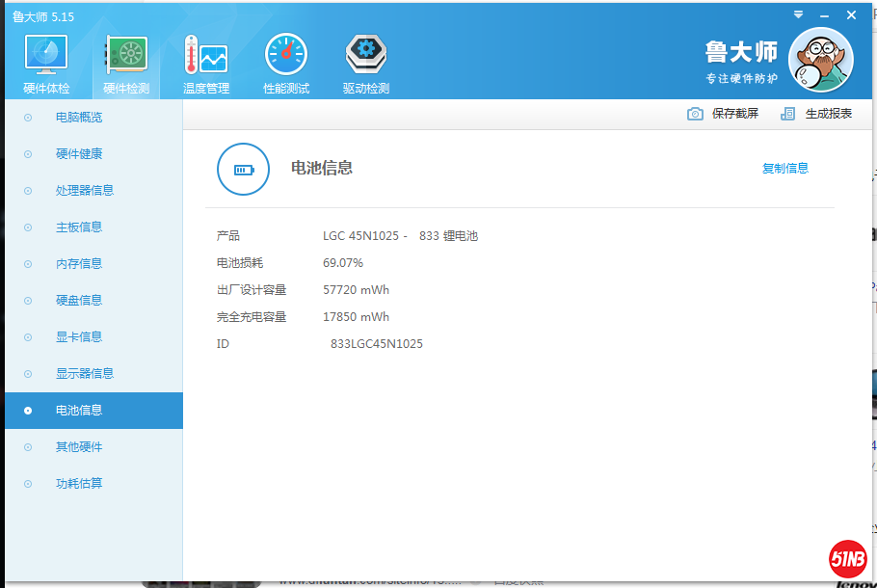Open 驱动检测 driver detection gear icon
Viewport: 877px width, 588px height.
365,56
